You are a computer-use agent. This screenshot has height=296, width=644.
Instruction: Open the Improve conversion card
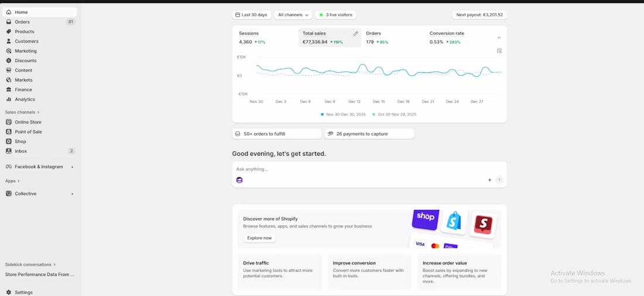click(x=369, y=272)
